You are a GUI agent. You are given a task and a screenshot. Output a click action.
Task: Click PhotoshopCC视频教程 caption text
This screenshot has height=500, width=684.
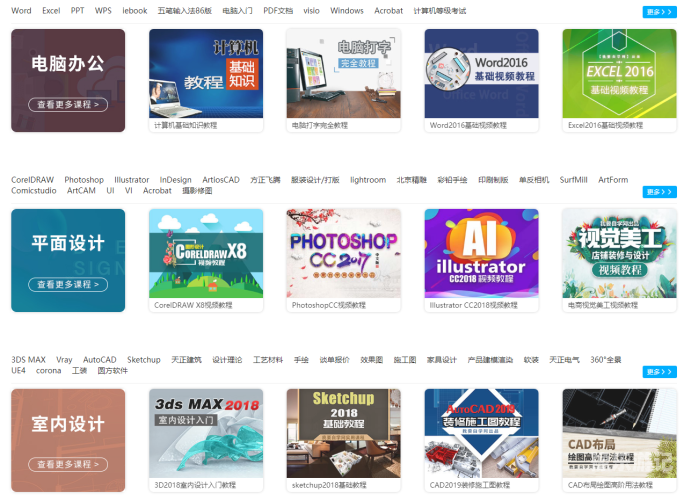(x=328, y=305)
